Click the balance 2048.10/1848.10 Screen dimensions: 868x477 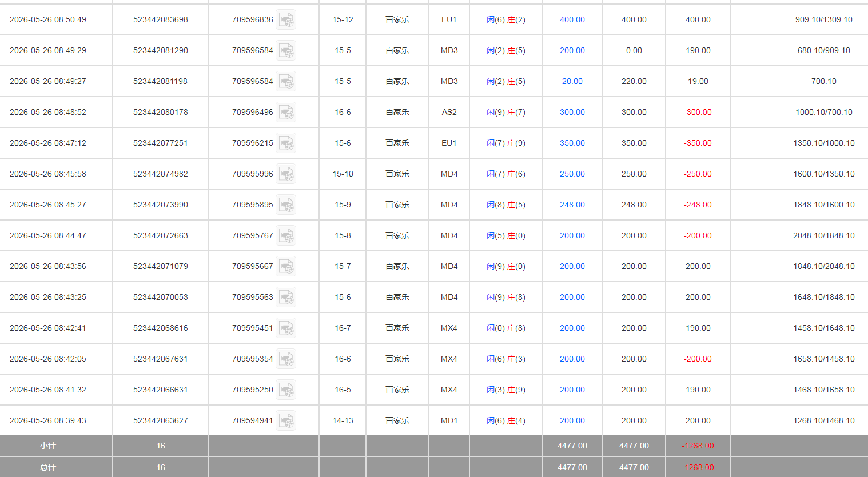tap(823, 235)
